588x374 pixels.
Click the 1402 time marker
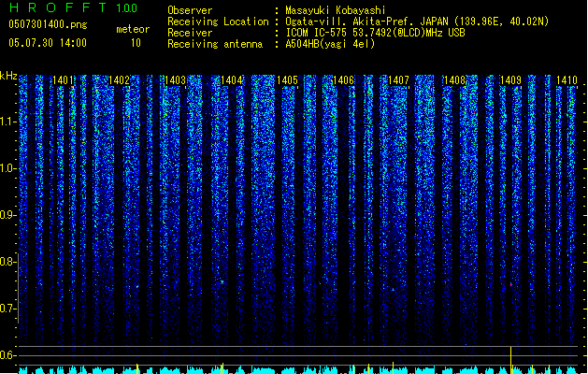[119, 80]
